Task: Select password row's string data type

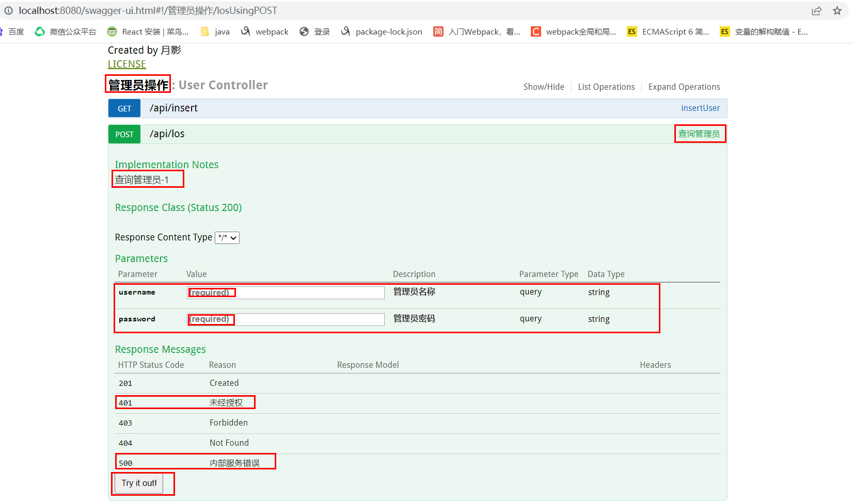Action: click(599, 319)
